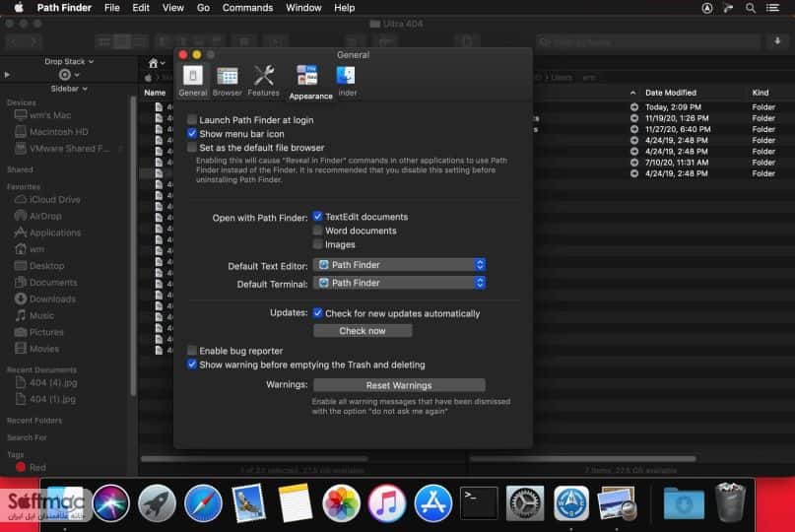Viewport: 795px width, 532px height.
Task: Open the Default Terminal dropdown
Action: [399, 283]
